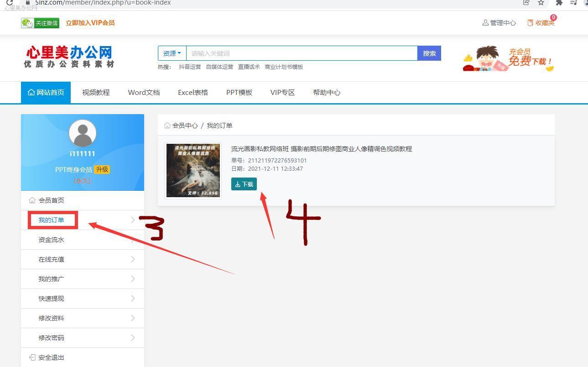
Task: Click the 下载 download button
Action: click(x=244, y=184)
